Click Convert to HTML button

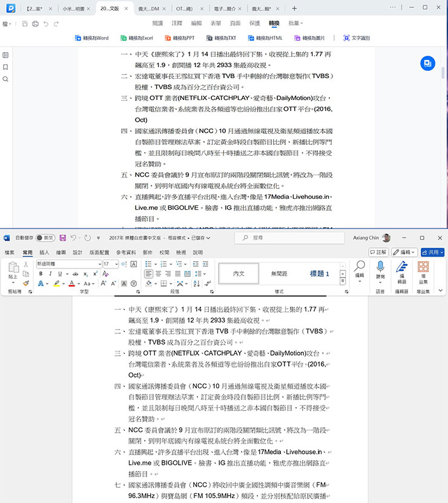[x=265, y=38]
